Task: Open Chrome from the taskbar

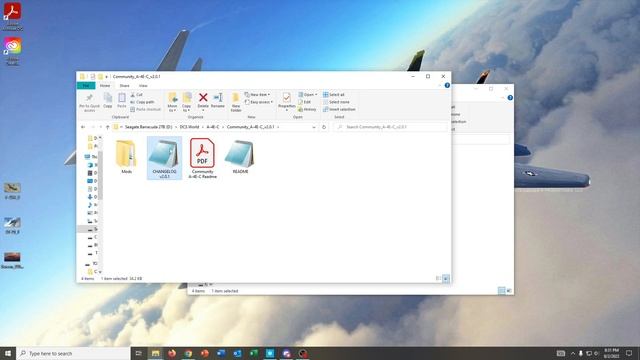Action: pos(188,353)
